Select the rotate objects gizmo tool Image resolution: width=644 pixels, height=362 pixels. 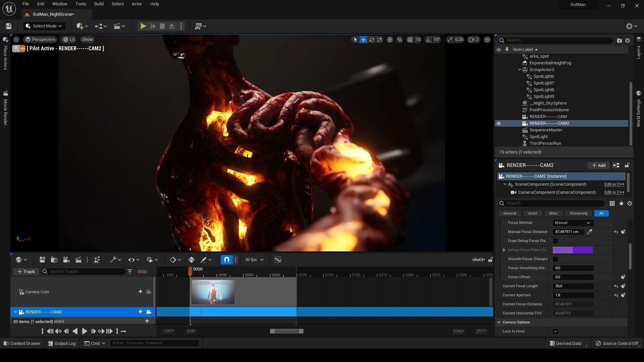pyautogui.click(x=372, y=40)
